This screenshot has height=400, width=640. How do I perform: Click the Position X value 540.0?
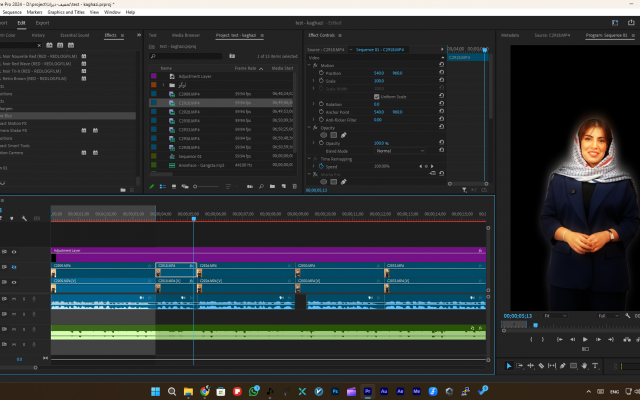pyautogui.click(x=378, y=72)
